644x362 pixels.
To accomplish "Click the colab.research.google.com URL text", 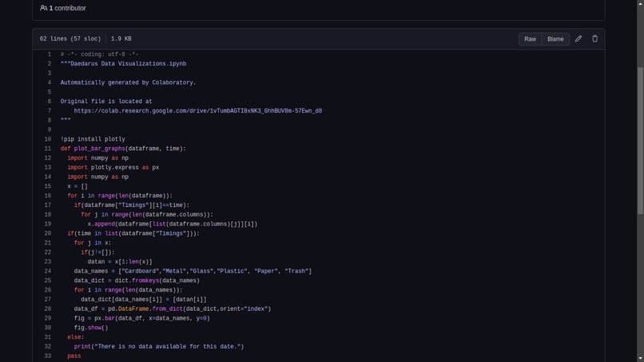I will 198,111.
